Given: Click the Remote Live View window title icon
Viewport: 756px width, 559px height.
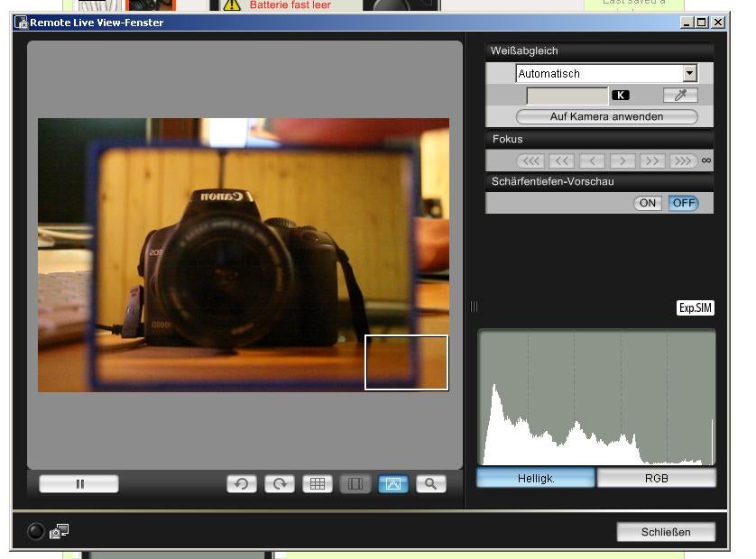Looking at the screenshot, I should click(x=21, y=23).
